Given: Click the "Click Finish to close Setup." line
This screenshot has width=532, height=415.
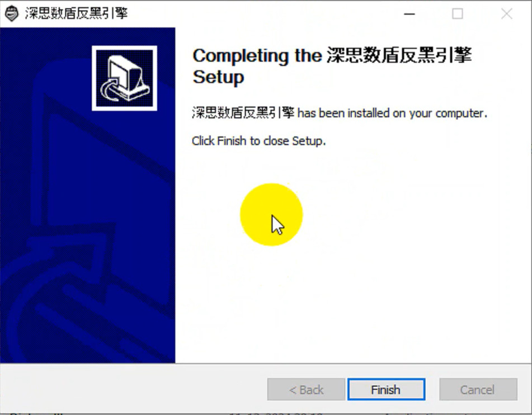Looking at the screenshot, I should (x=258, y=141).
